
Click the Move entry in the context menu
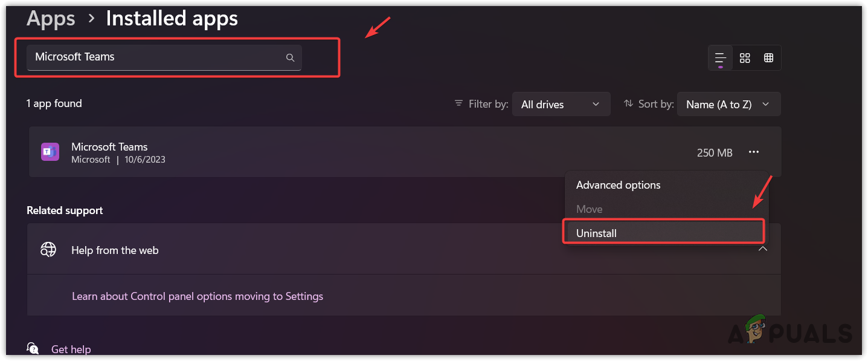click(x=589, y=209)
